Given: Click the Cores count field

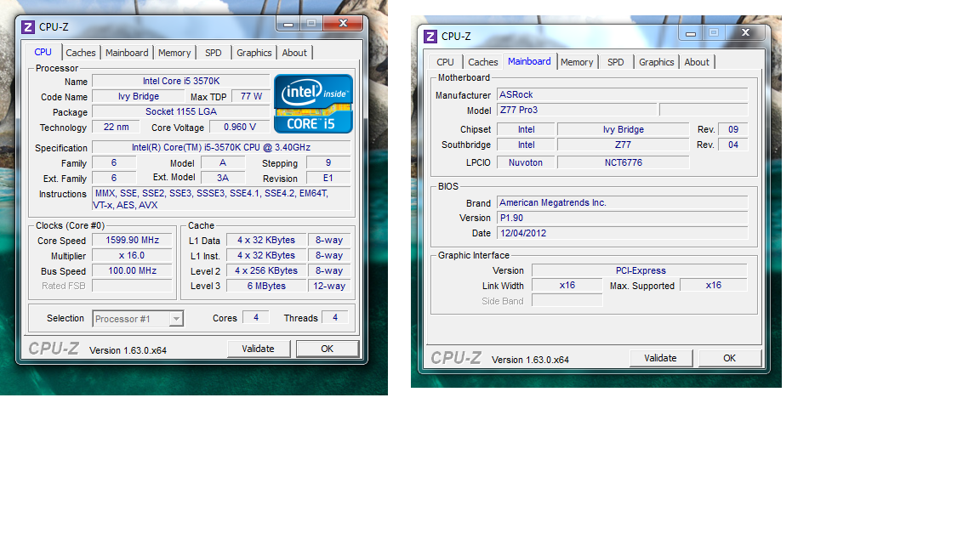Looking at the screenshot, I should (255, 317).
